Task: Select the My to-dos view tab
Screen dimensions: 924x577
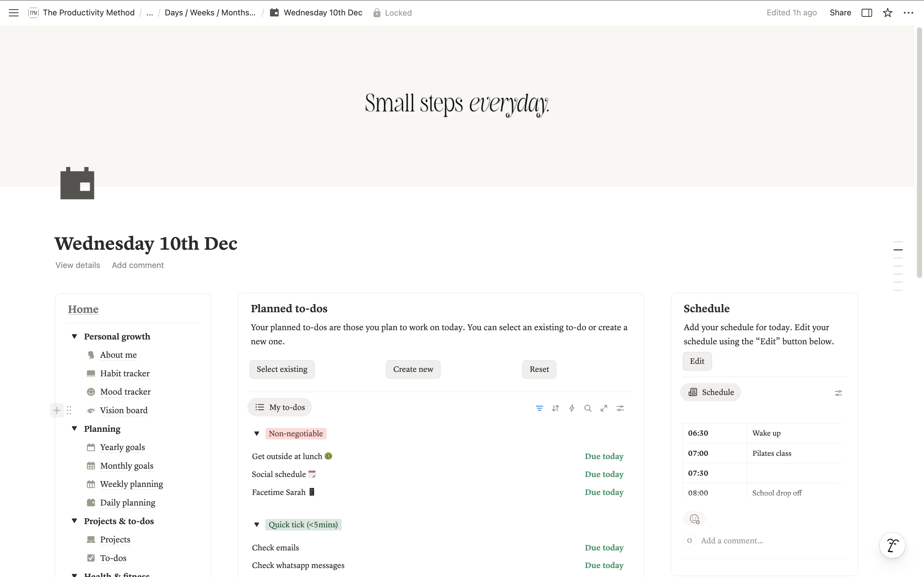Action: (280, 407)
